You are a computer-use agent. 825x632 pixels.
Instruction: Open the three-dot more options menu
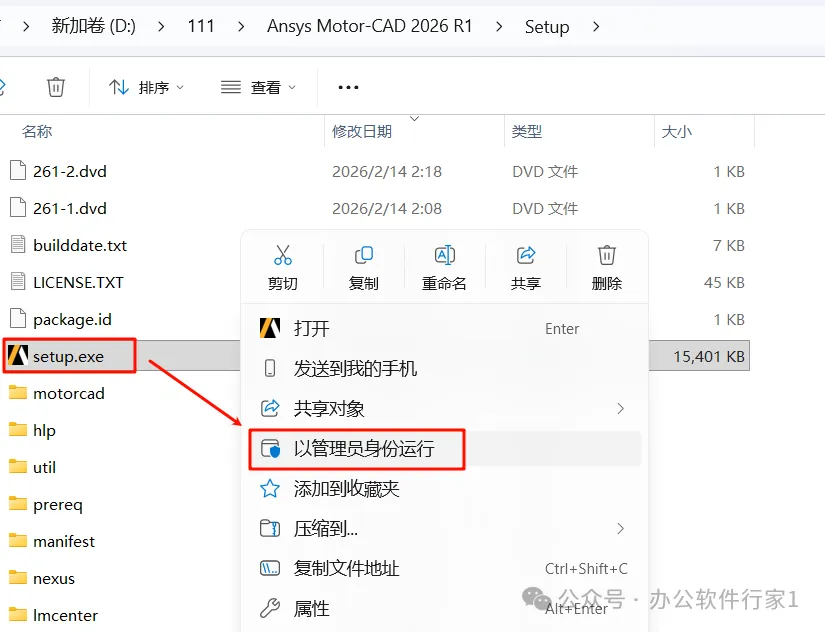(x=348, y=87)
